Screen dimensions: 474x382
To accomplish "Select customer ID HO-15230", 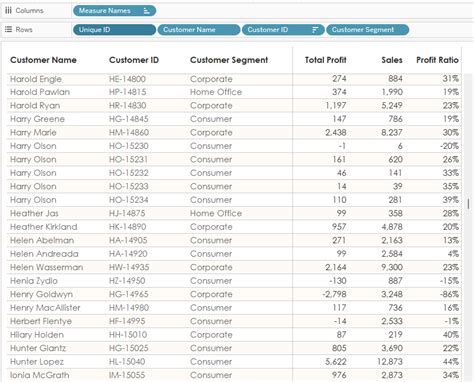I will [x=129, y=146].
